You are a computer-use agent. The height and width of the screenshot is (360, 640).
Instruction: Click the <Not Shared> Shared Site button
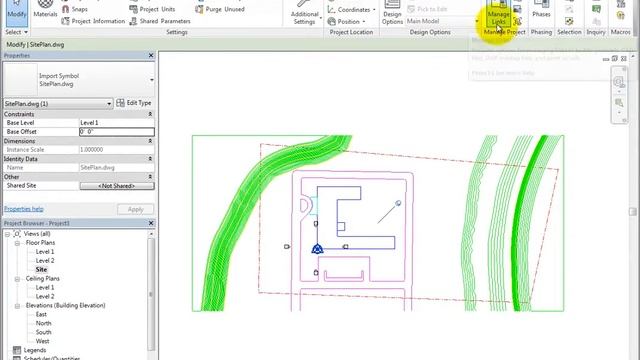[x=117, y=186]
